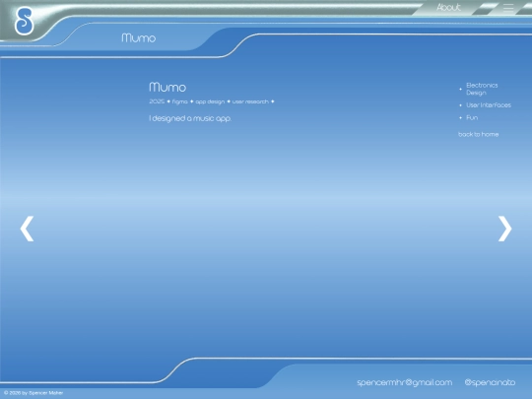Open Electronics Design category link
The height and width of the screenshot is (399, 532).
click(482, 89)
